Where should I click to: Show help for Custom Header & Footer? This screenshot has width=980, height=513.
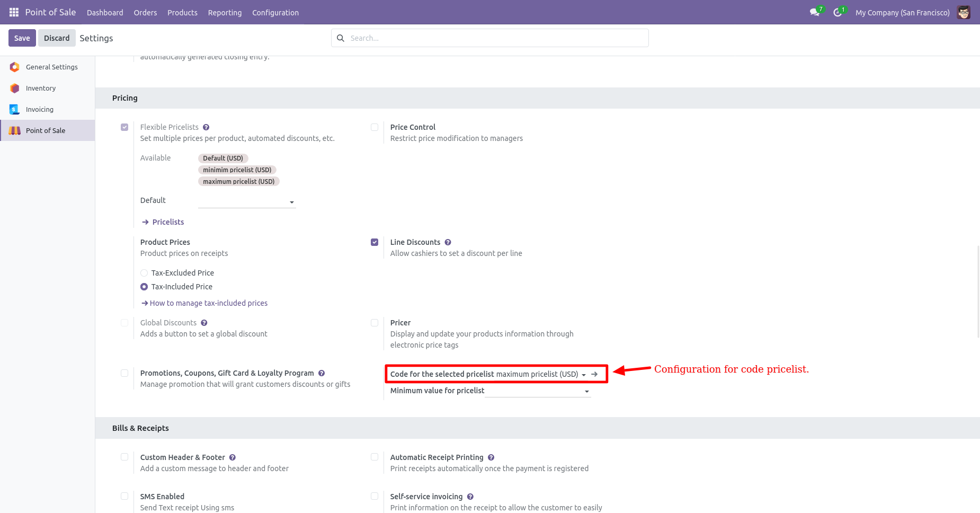click(x=233, y=457)
